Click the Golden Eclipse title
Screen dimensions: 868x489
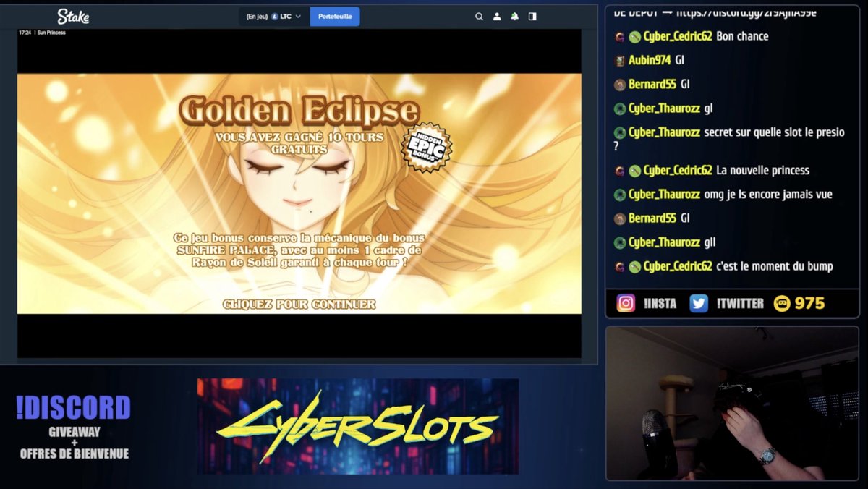299,110
